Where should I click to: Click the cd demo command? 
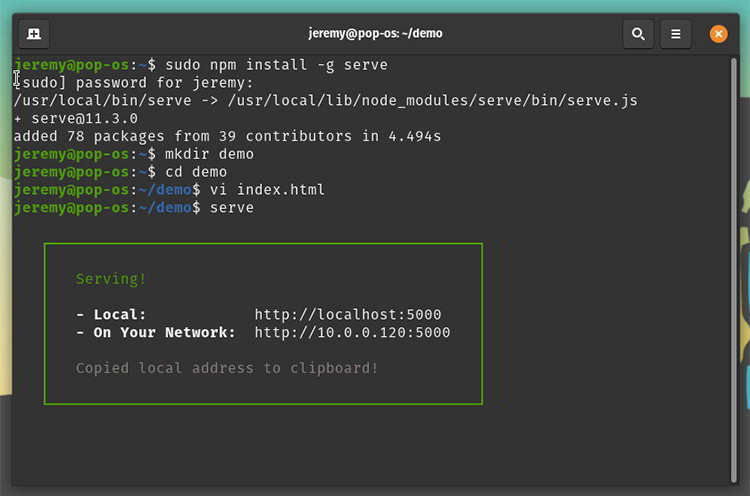point(196,172)
